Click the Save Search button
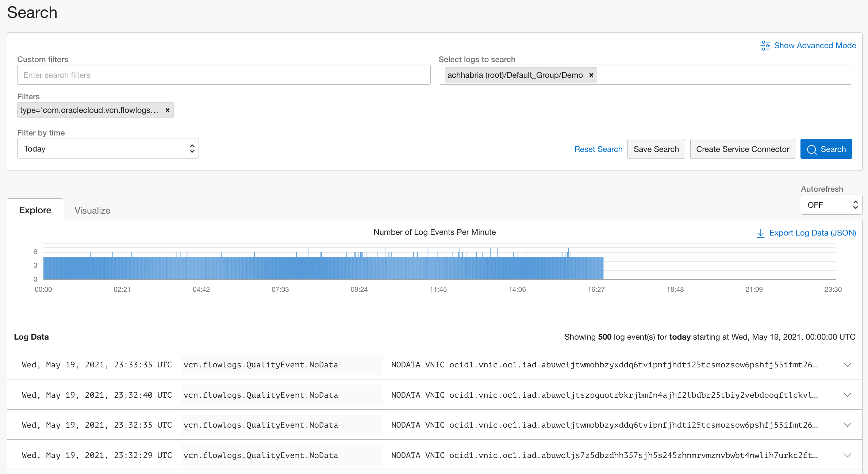The height and width of the screenshot is (474, 868). point(656,149)
